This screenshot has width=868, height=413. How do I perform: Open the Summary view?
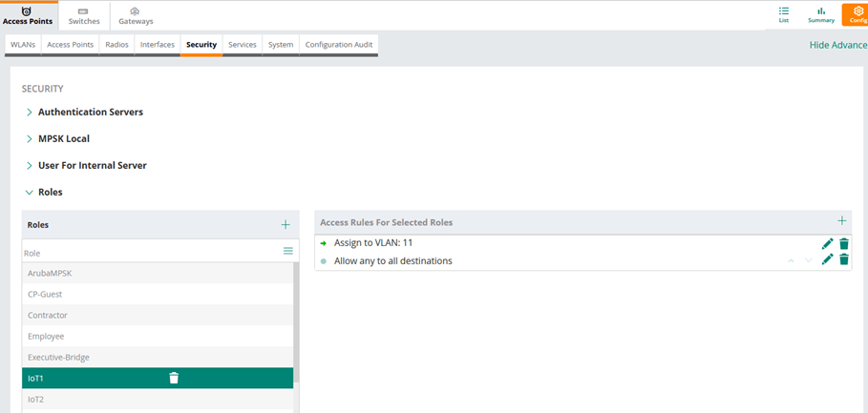[x=820, y=14]
